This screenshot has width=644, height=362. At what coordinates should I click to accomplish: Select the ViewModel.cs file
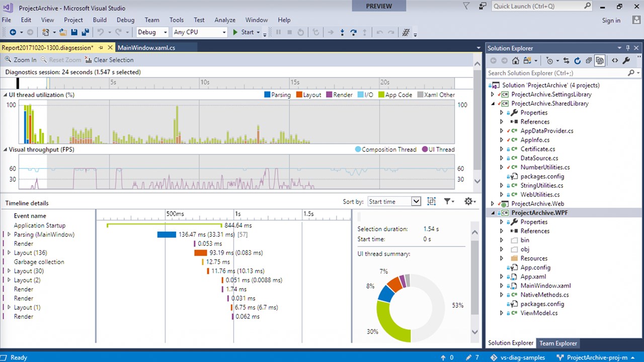click(539, 313)
